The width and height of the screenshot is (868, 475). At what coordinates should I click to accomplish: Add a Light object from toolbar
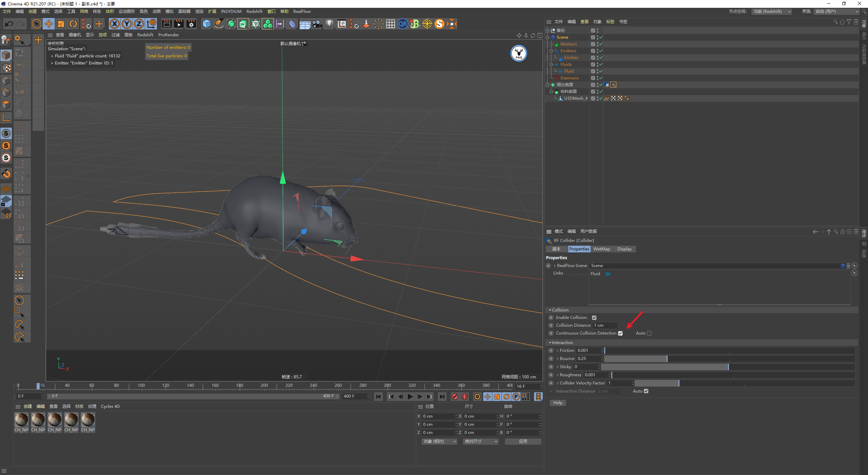329,24
